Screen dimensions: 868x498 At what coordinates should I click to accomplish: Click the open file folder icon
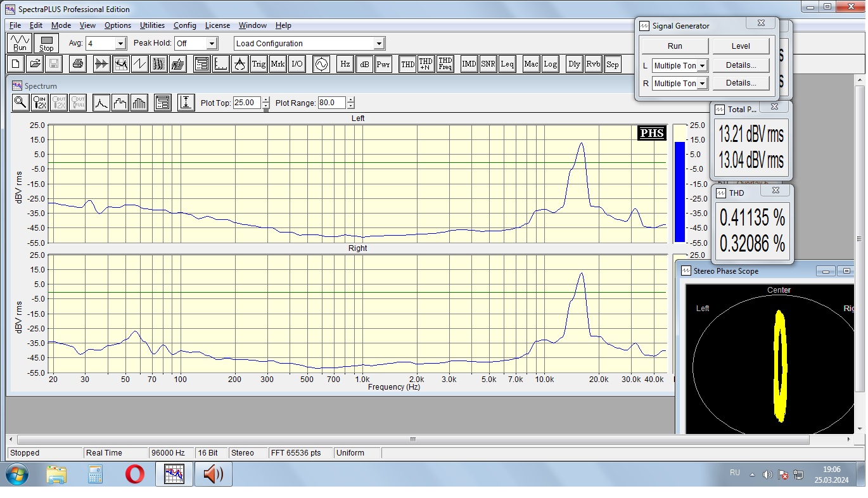[35, 64]
